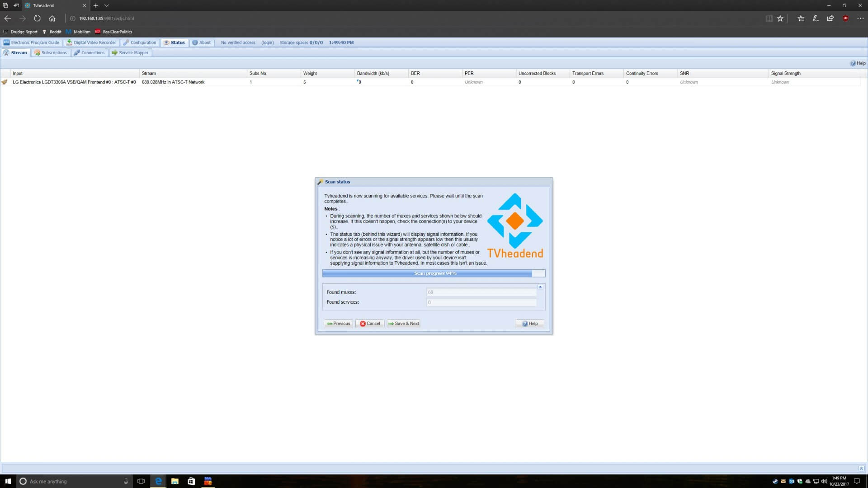The width and height of the screenshot is (868, 488).
Task: Click the Subscriptions sub-tab
Action: pyautogui.click(x=51, y=53)
